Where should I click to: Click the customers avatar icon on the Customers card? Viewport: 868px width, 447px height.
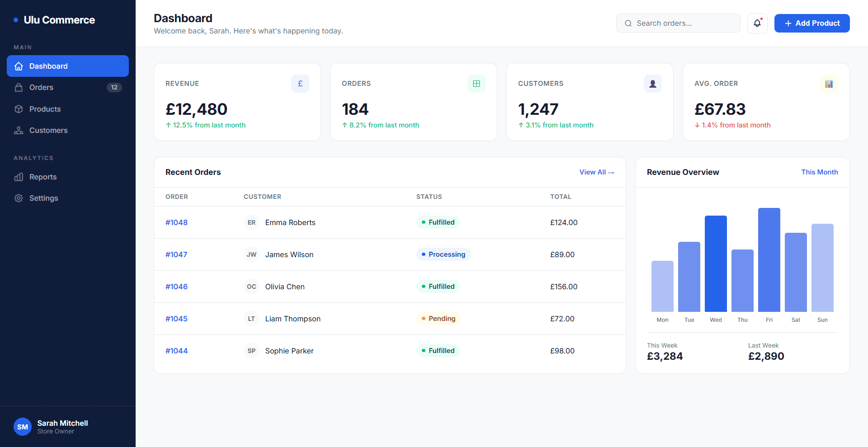click(652, 83)
